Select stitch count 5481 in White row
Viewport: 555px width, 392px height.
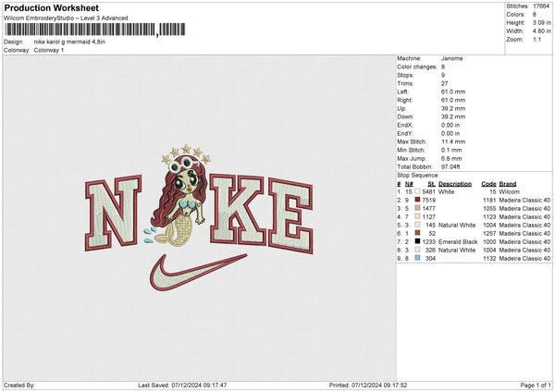tap(428, 191)
